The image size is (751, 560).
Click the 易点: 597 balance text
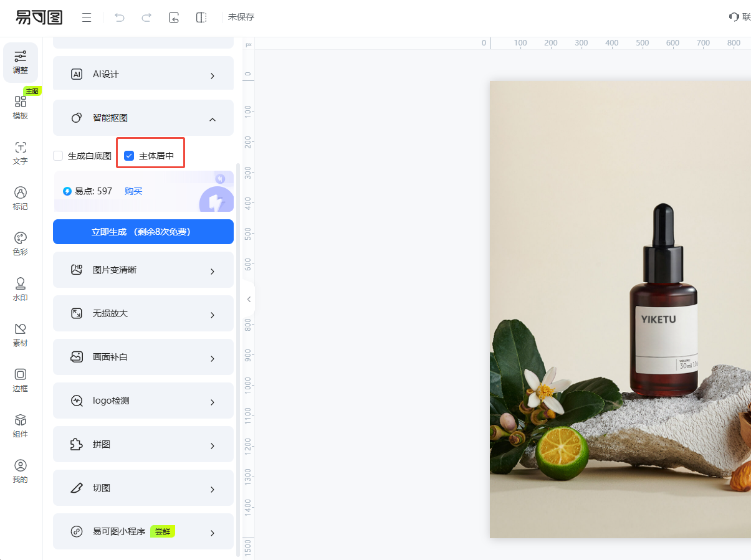tap(93, 191)
